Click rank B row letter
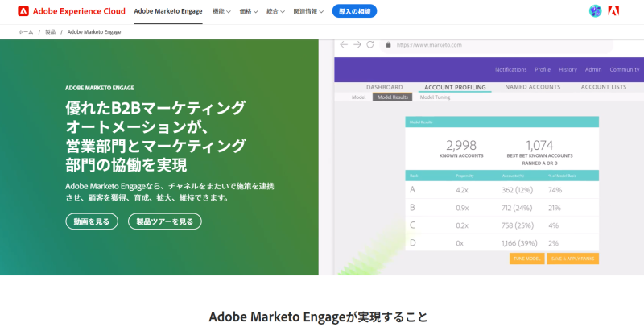This screenshot has height=331, width=644. point(412,208)
